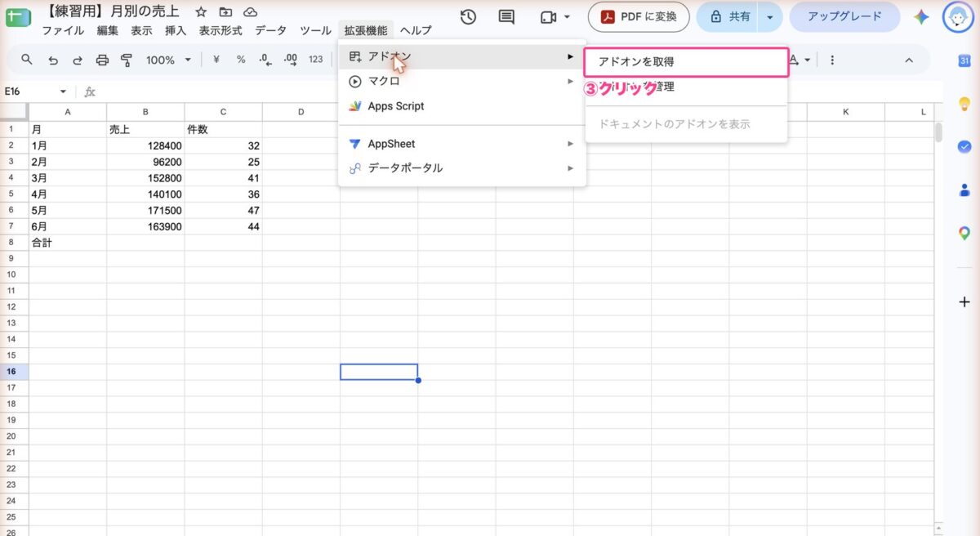Open the share options dropdown arrow

[769, 17]
